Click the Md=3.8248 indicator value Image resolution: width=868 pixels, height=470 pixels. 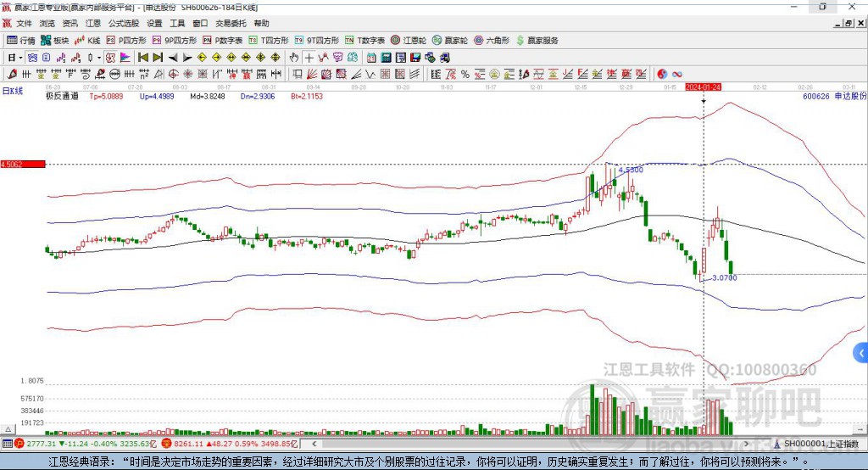tap(208, 96)
